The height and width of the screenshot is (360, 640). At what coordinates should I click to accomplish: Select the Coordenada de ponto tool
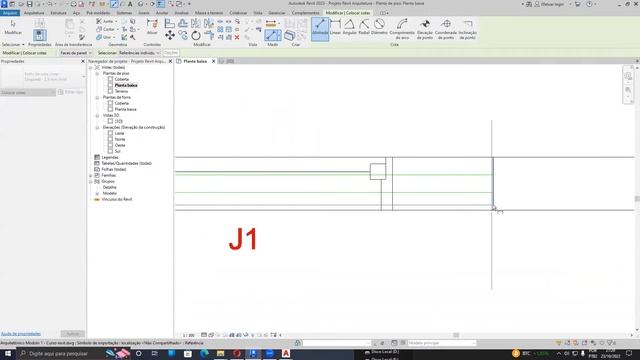pyautogui.click(x=446, y=29)
